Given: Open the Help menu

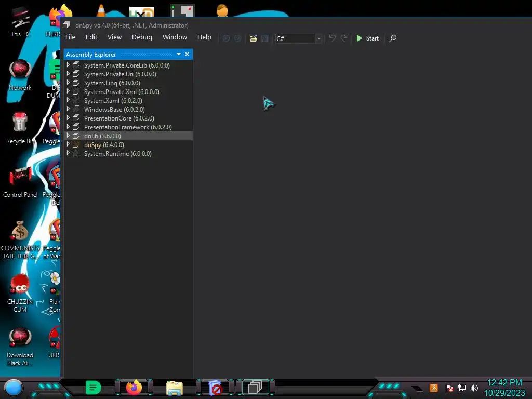Looking at the screenshot, I should pyautogui.click(x=204, y=37).
